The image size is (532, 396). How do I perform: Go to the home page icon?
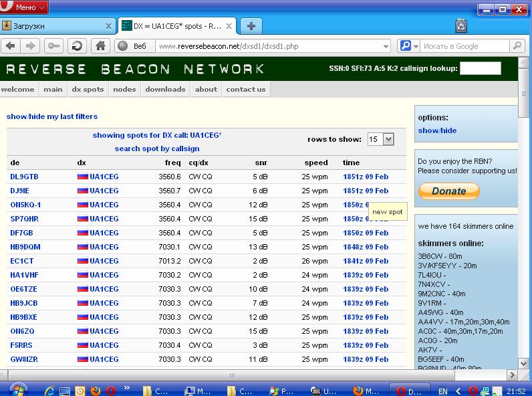pyautogui.click(x=100, y=46)
